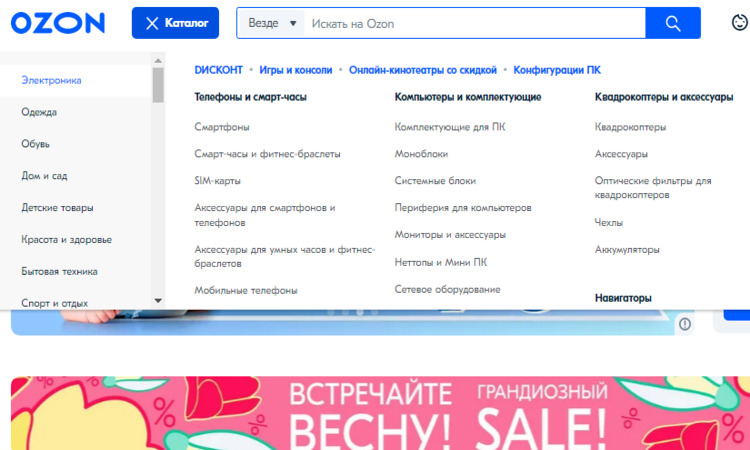Open Аксессуары under Квадрокоптеры и аксессуары
This screenshot has width=750, height=450.
pyautogui.click(x=621, y=154)
